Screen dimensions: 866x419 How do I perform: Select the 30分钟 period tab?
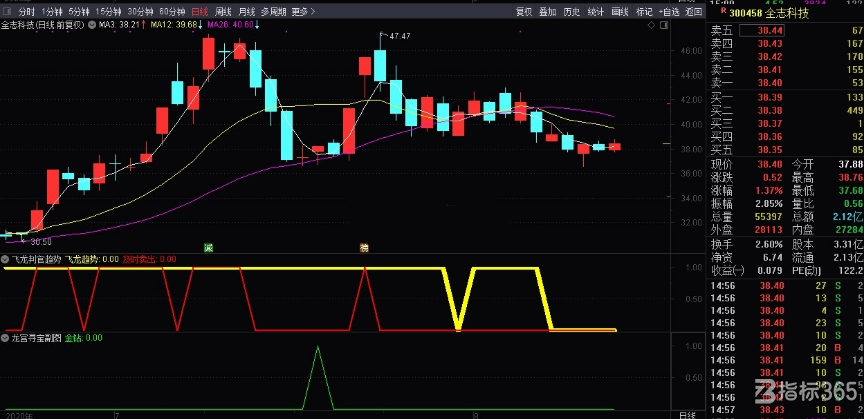click(140, 12)
